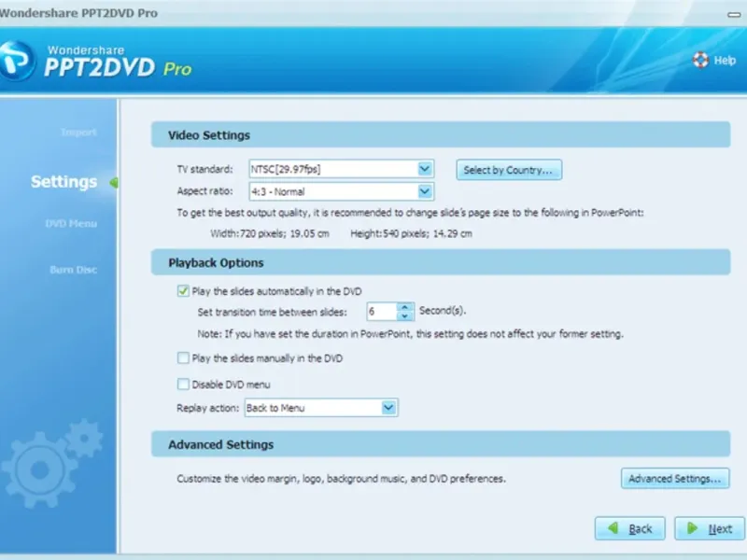Click the Playback Options section header
The width and height of the screenshot is (747, 560).
click(x=441, y=262)
